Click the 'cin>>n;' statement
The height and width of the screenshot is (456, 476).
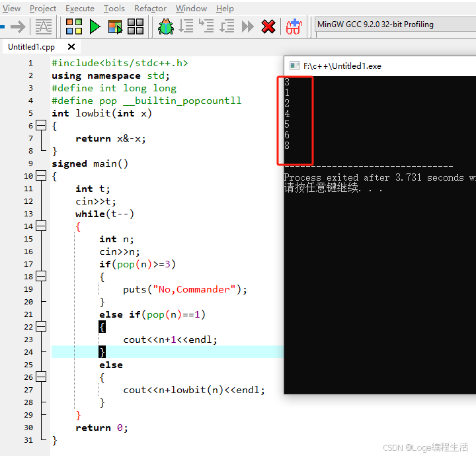pos(120,251)
